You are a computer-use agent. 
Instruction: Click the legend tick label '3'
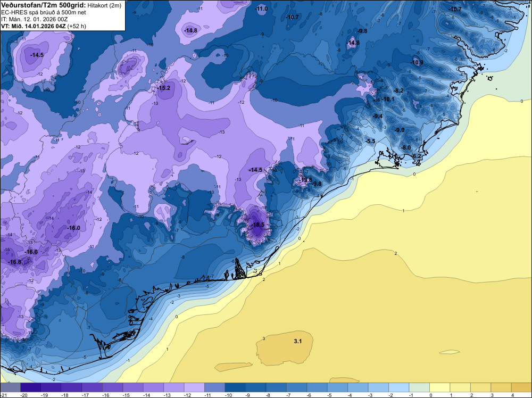click(x=492, y=395)
